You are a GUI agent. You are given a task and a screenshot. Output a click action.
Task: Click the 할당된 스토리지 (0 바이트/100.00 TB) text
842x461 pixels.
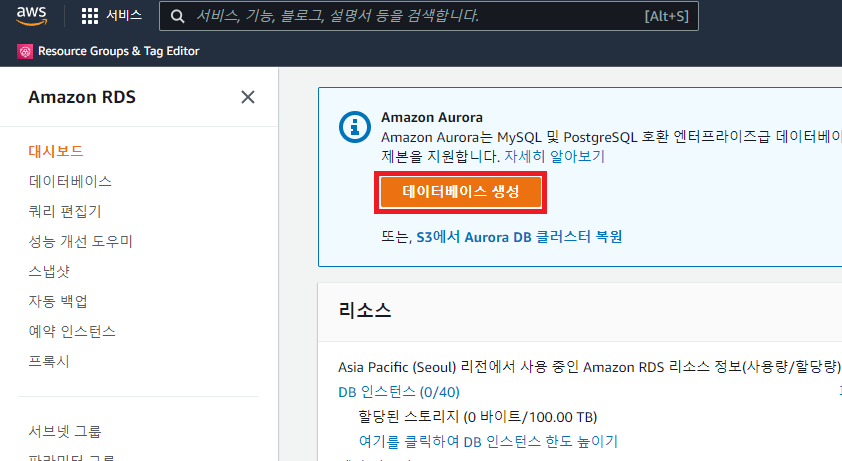[x=478, y=417]
